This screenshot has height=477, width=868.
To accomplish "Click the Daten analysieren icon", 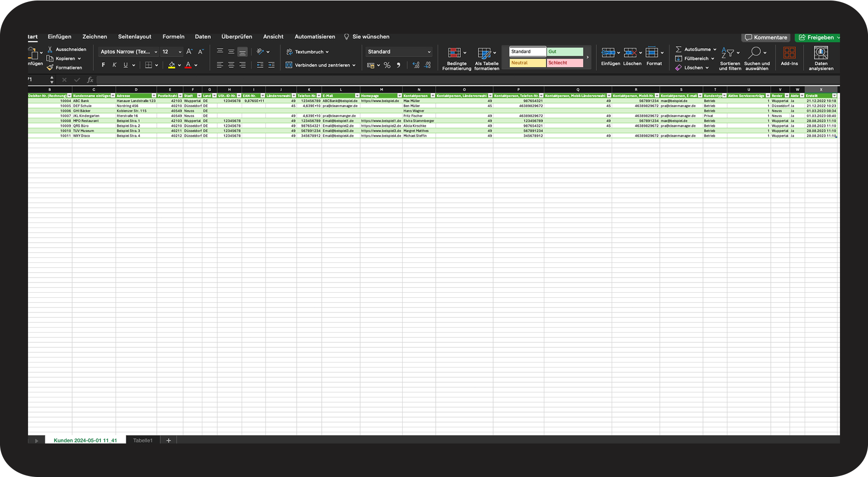I will pos(821,53).
